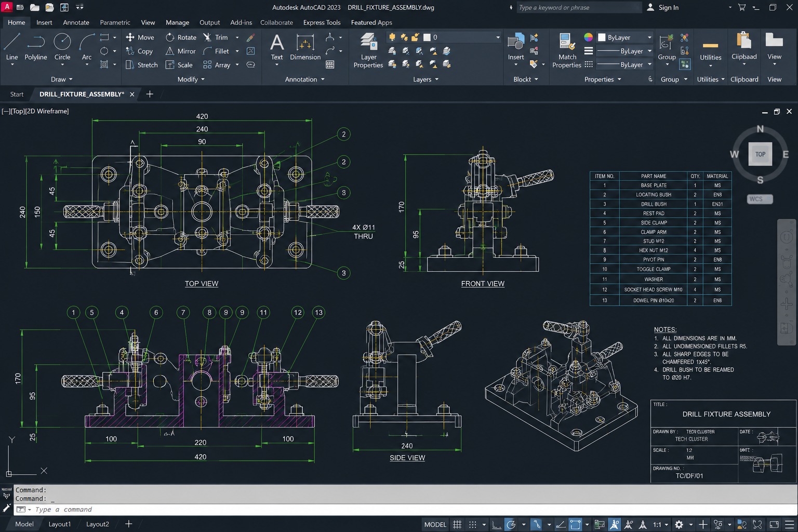
Task: Click the Array tool
Action: [x=217, y=65]
